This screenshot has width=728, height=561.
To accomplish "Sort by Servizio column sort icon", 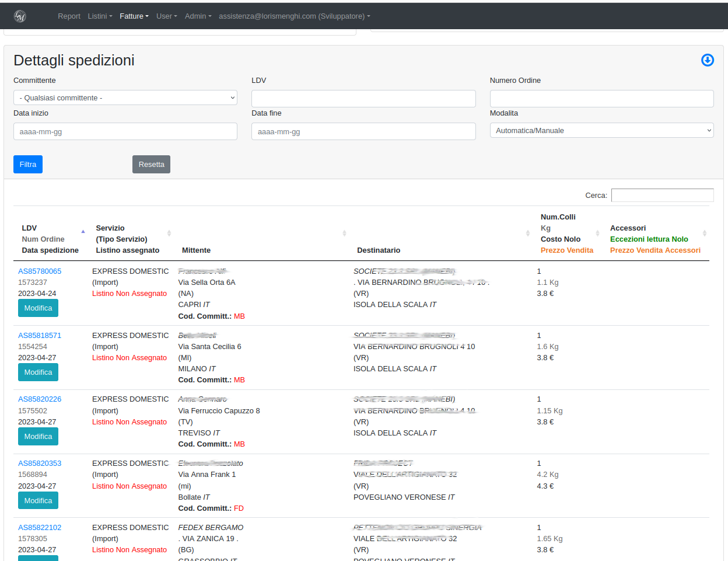I will (169, 233).
